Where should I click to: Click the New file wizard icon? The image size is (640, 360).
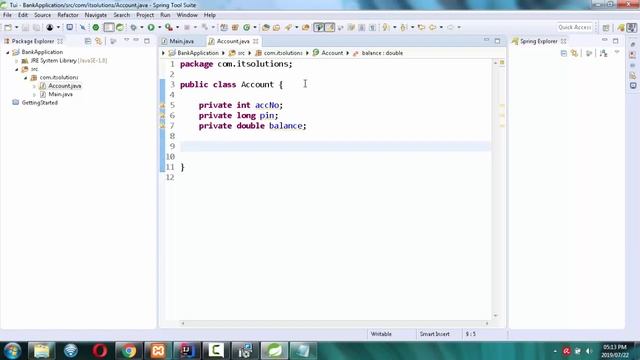tap(7, 27)
